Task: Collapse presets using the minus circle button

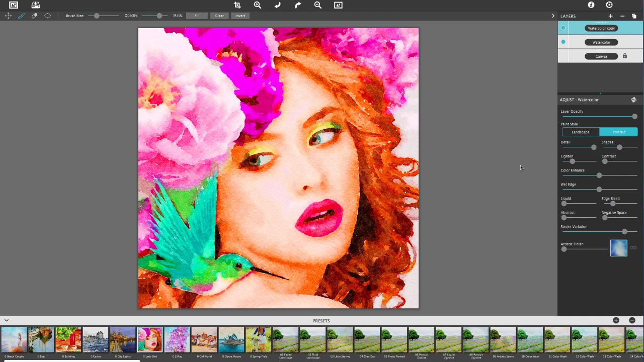Action: coord(632,320)
